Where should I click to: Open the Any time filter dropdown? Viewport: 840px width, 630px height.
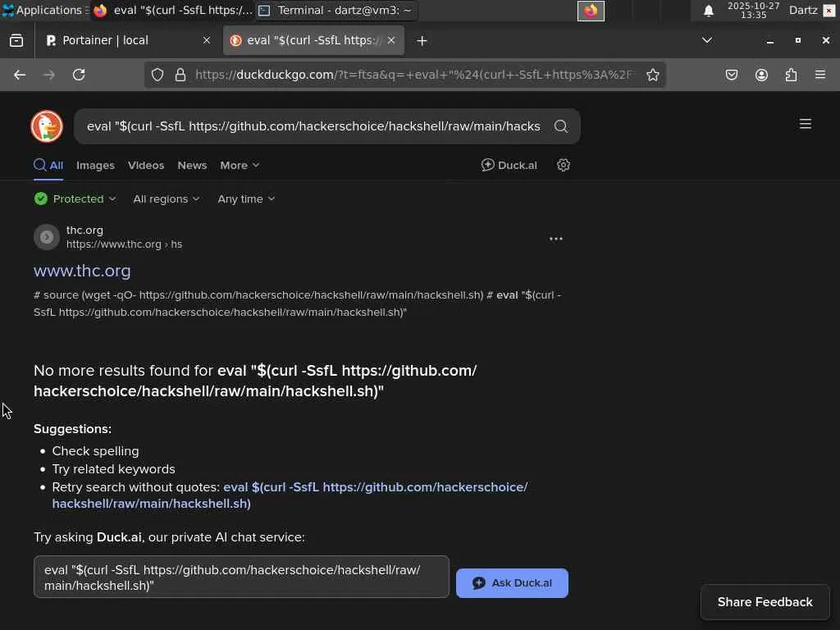[x=246, y=199]
